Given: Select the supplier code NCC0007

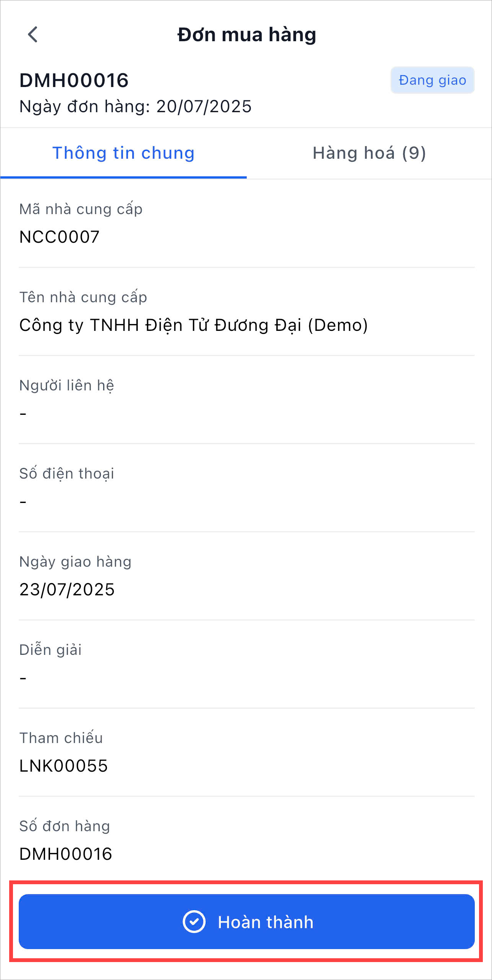Looking at the screenshot, I should click(x=60, y=237).
